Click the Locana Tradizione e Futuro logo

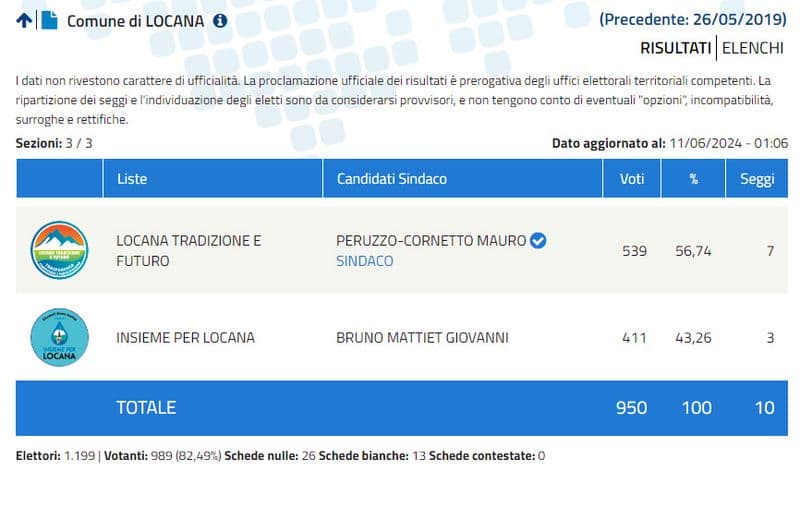(x=60, y=250)
